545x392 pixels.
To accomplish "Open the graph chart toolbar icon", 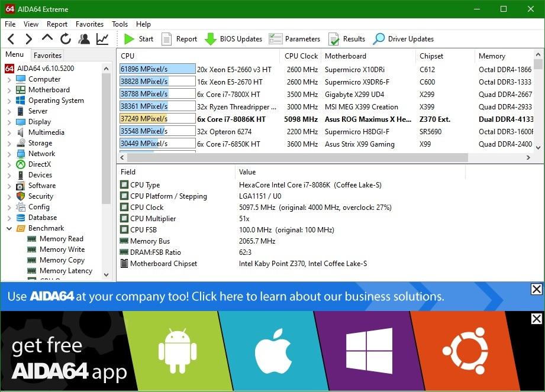I will [102, 39].
